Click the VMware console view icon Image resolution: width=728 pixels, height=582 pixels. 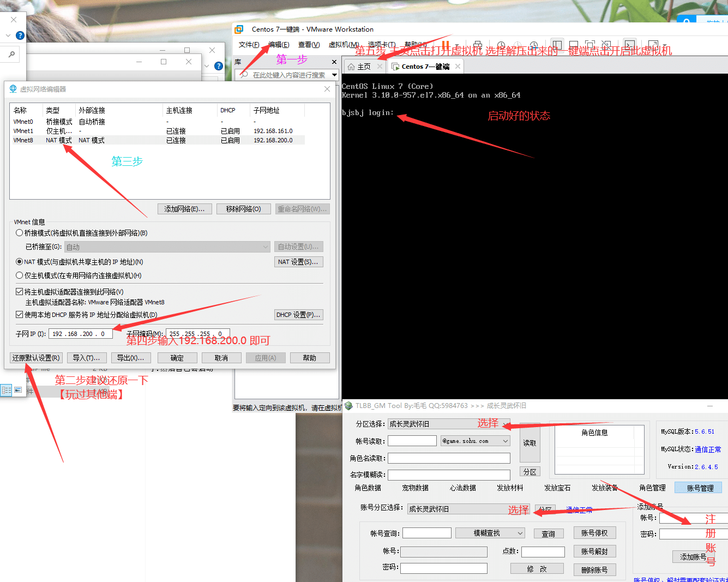click(630, 45)
